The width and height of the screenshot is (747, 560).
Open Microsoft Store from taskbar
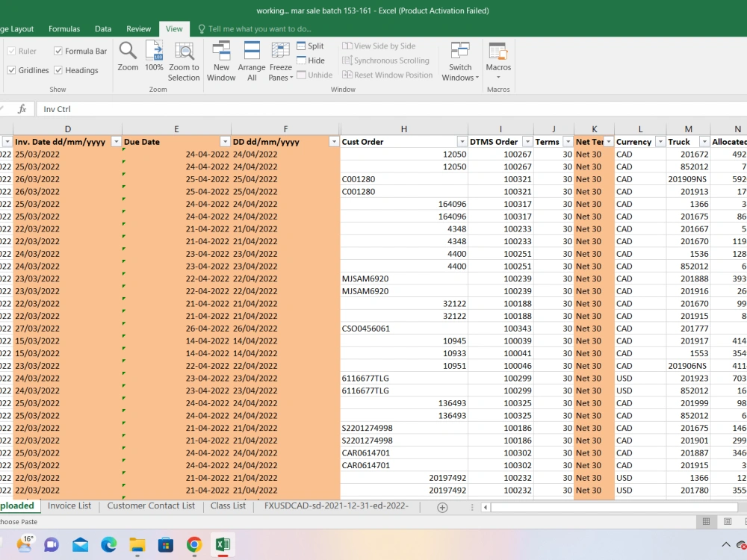pos(166,544)
